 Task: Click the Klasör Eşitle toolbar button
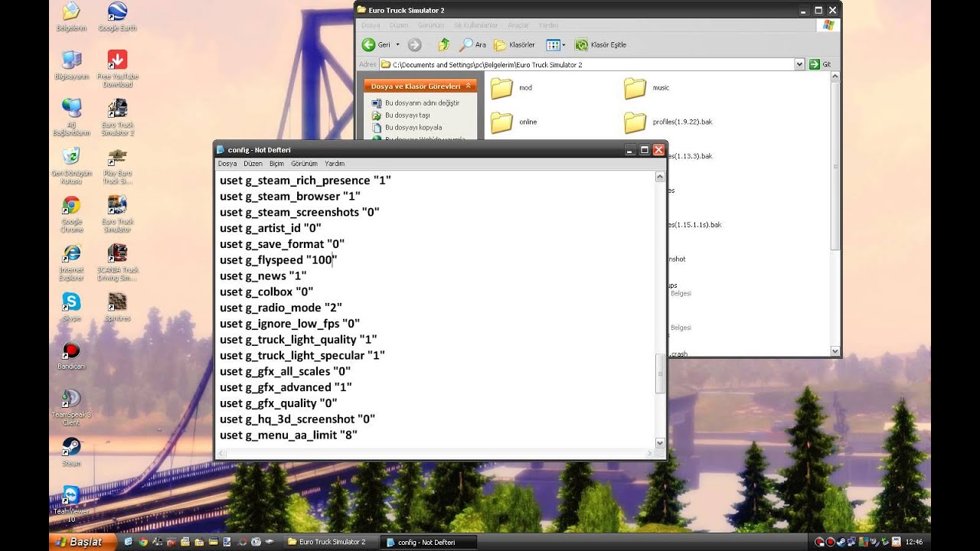pos(601,44)
